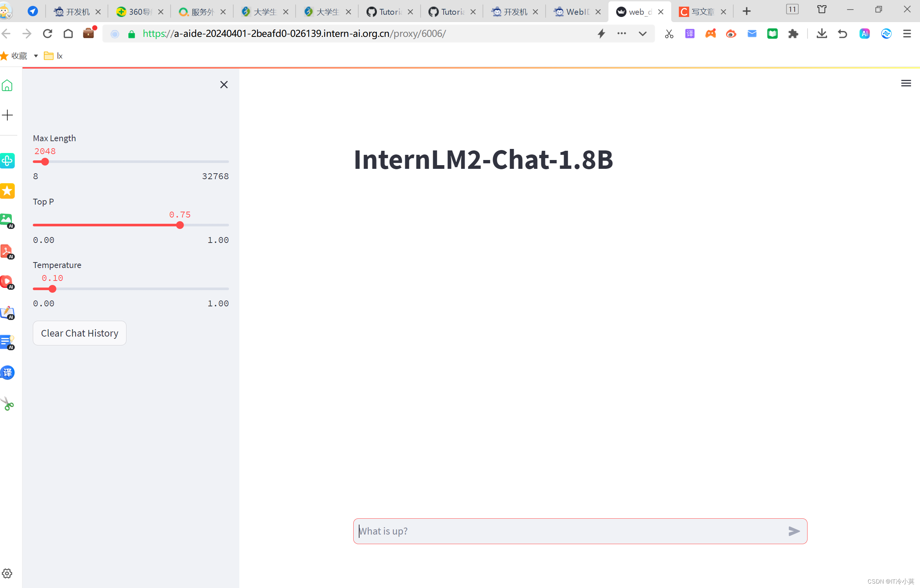This screenshot has width=920, height=588.
Task: Open the skin shirt icon
Action: click(822, 9)
